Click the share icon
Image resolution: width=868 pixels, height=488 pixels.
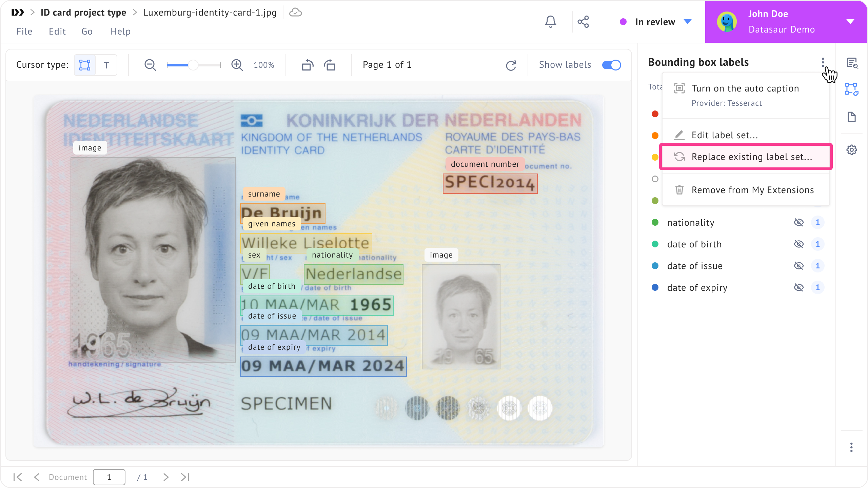point(583,22)
